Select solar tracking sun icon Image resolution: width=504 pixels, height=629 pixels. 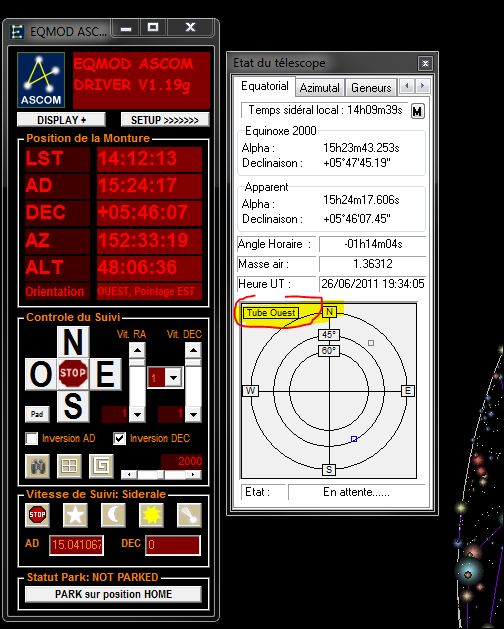tap(151, 515)
